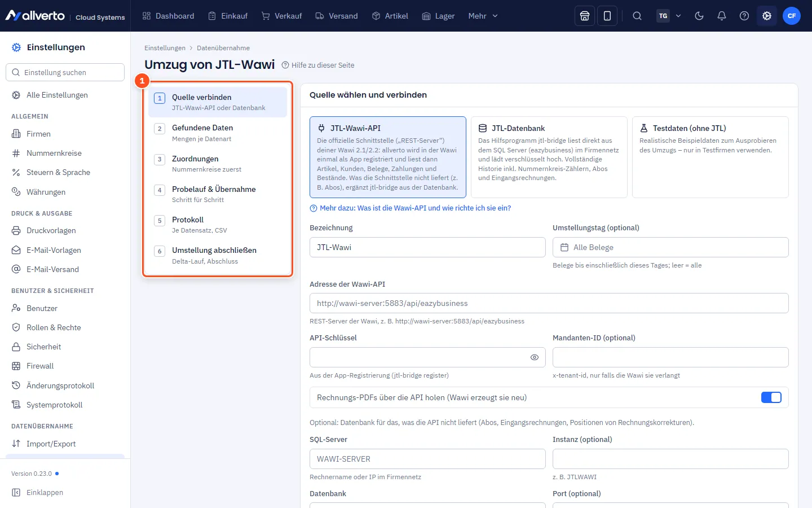Click the allverto logo
This screenshot has width=812, height=508.
[x=35, y=16]
